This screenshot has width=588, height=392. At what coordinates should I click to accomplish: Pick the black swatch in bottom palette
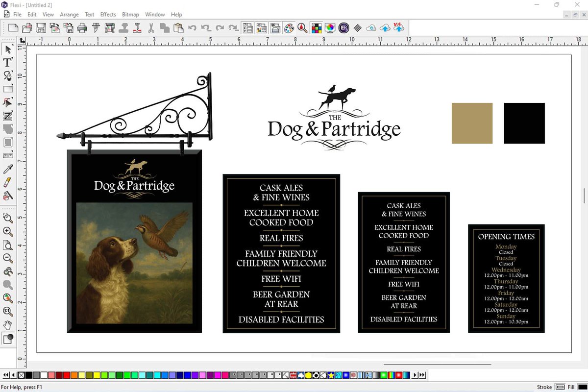click(28, 375)
